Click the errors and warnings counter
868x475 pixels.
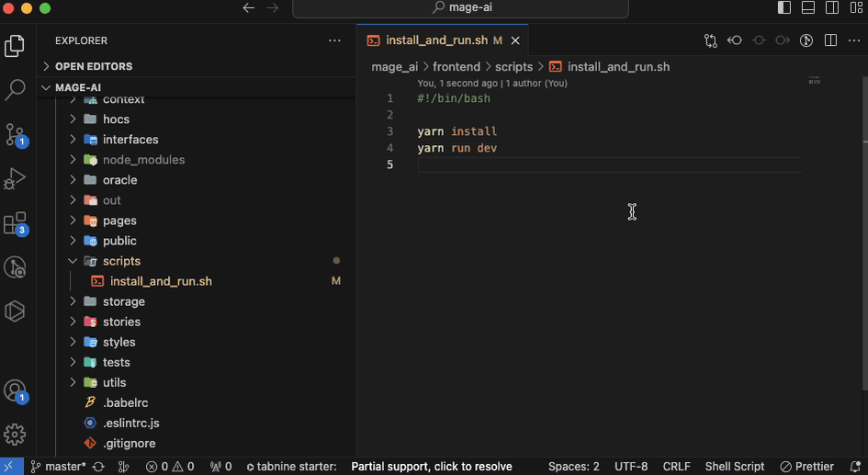tap(170, 467)
